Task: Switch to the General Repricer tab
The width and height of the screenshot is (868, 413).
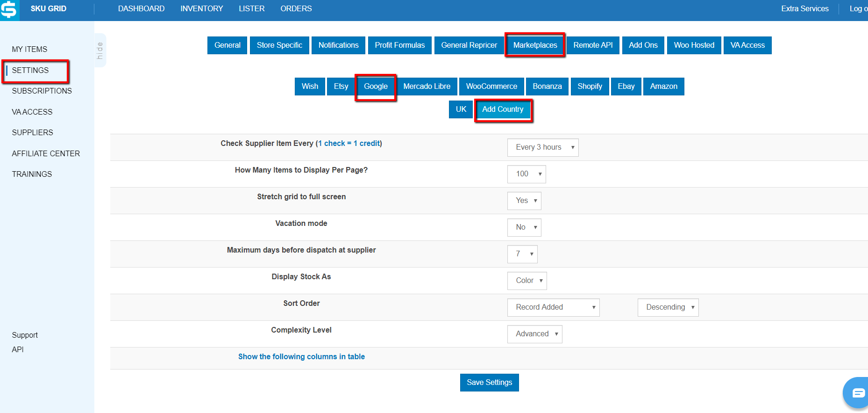Action: [469, 45]
